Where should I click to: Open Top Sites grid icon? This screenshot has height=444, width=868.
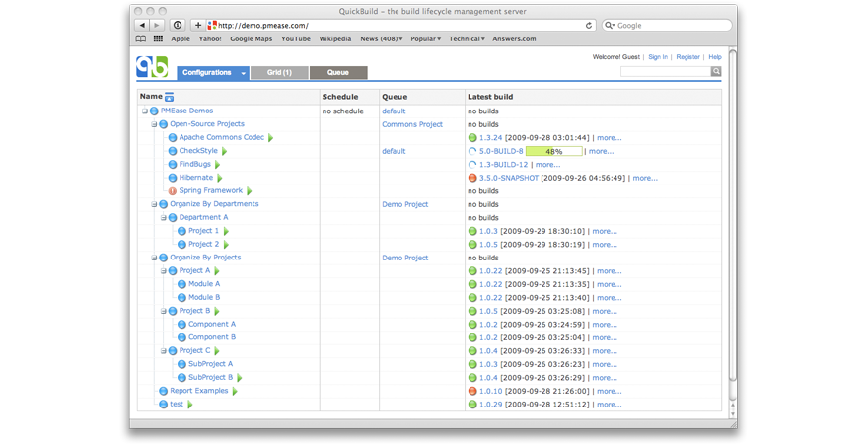[x=158, y=38]
